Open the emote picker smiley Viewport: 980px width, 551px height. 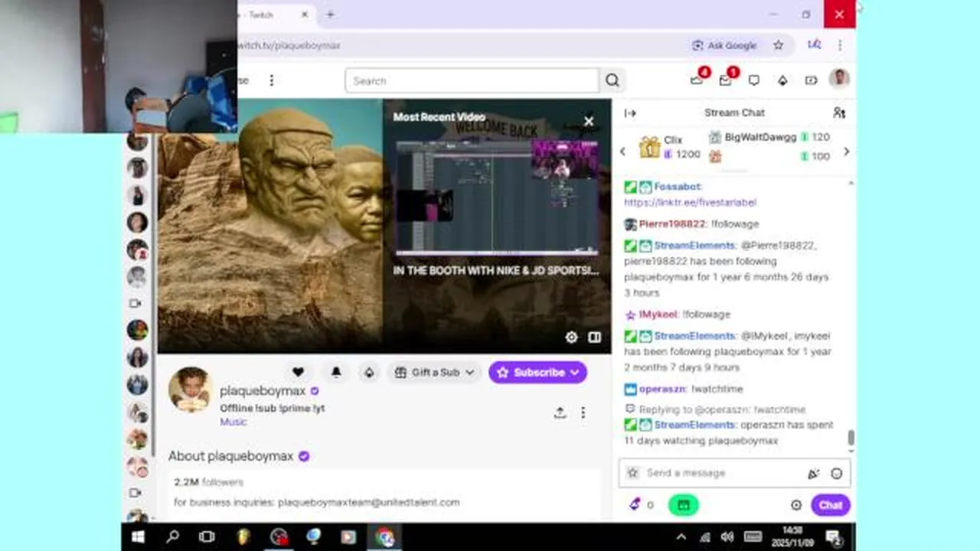(836, 474)
